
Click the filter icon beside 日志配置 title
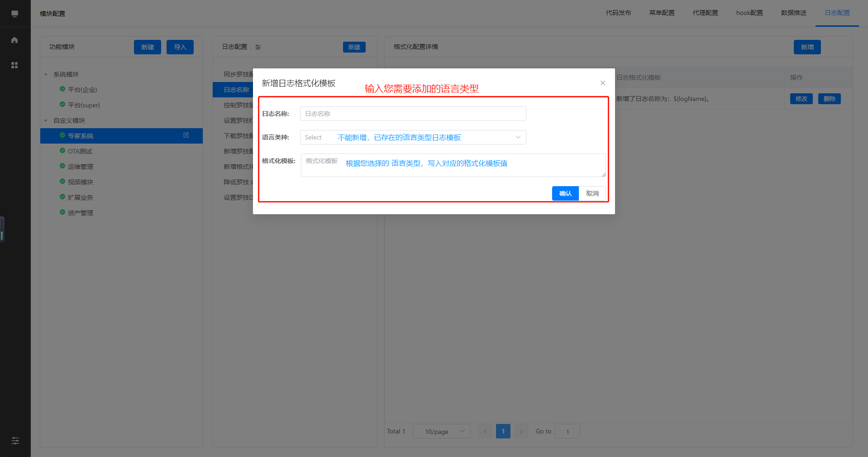258,47
